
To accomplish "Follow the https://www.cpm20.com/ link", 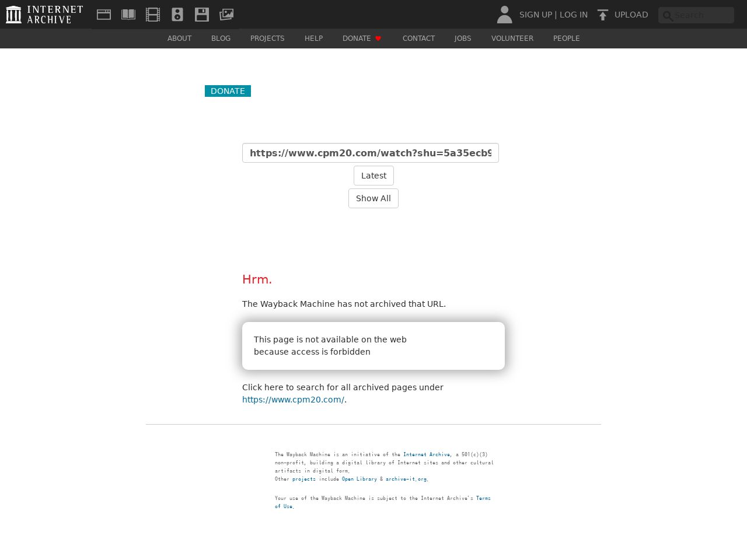I will [293, 400].
